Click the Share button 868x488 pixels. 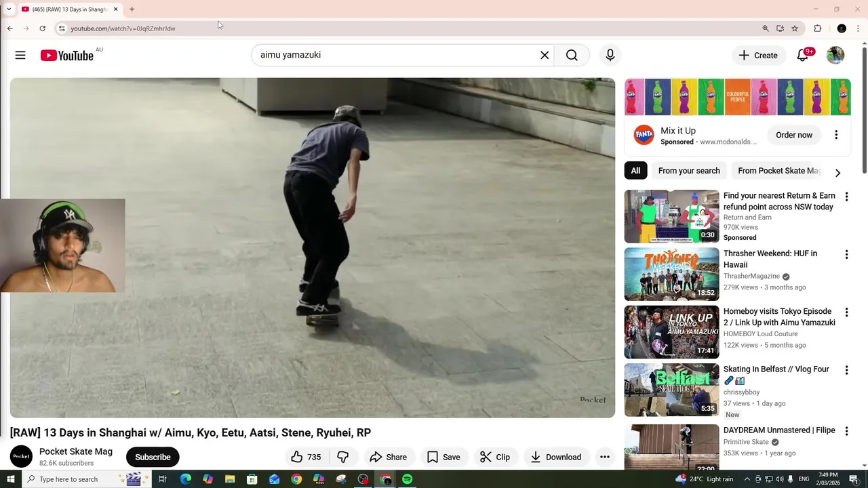[x=389, y=457]
